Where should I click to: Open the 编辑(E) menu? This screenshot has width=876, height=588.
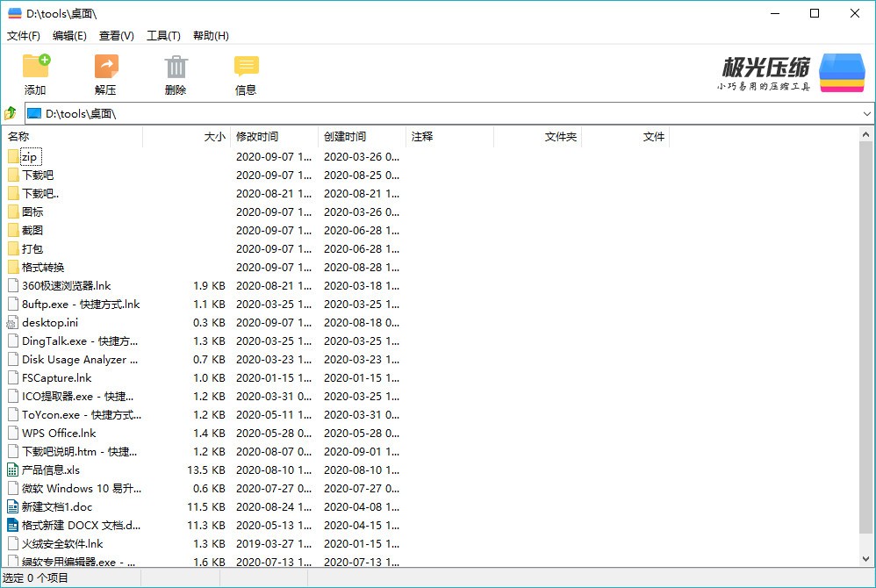point(69,36)
